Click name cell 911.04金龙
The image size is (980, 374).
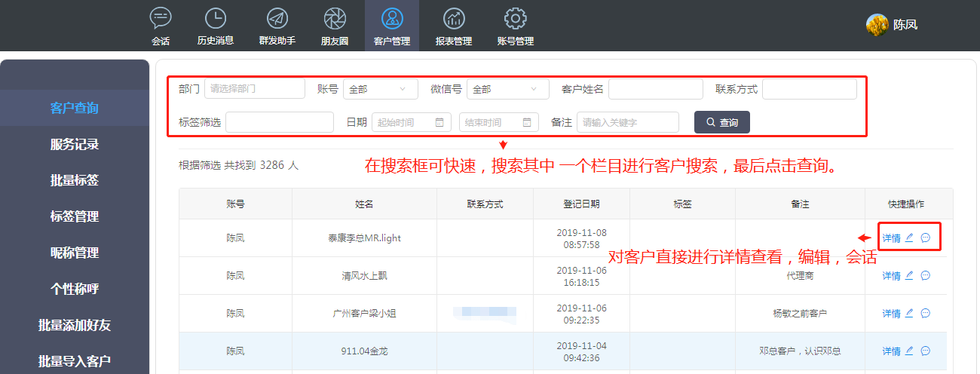coord(364,351)
